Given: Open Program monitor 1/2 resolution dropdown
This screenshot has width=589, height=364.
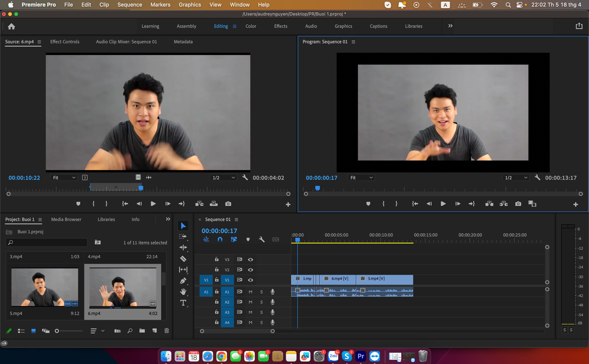Looking at the screenshot, I should (516, 178).
